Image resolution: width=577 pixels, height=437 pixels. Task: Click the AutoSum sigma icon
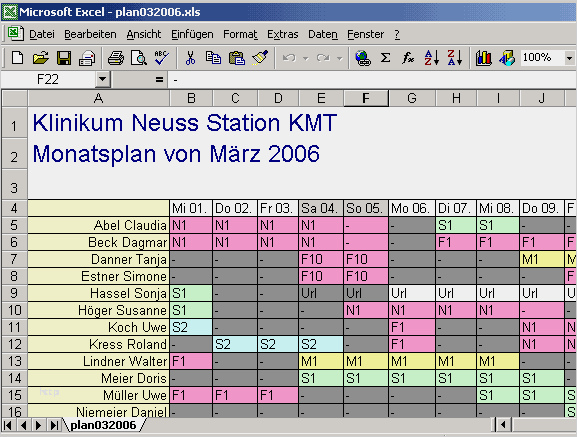pos(385,58)
